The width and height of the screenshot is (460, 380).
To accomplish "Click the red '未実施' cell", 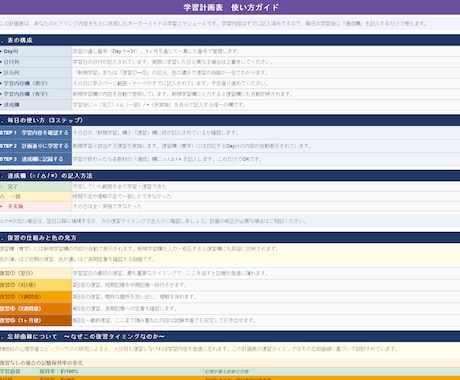I will 36,206.
